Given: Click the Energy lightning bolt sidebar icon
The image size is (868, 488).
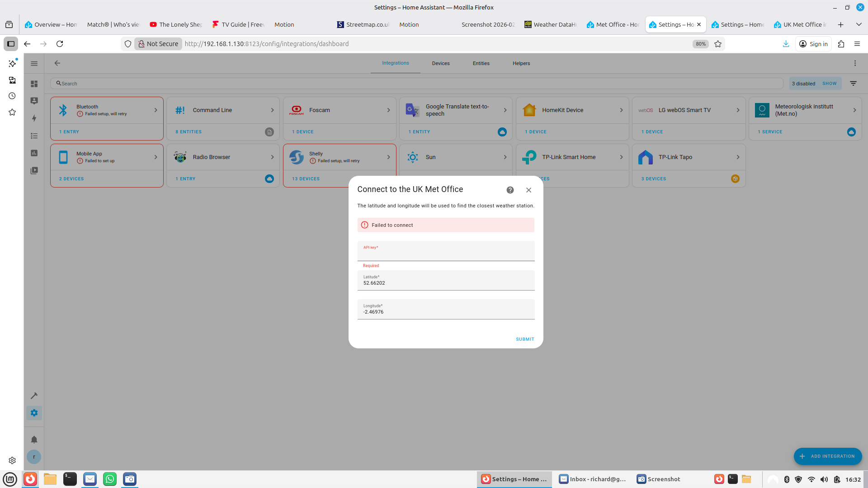Looking at the screenshot, I should click(34, 118).
